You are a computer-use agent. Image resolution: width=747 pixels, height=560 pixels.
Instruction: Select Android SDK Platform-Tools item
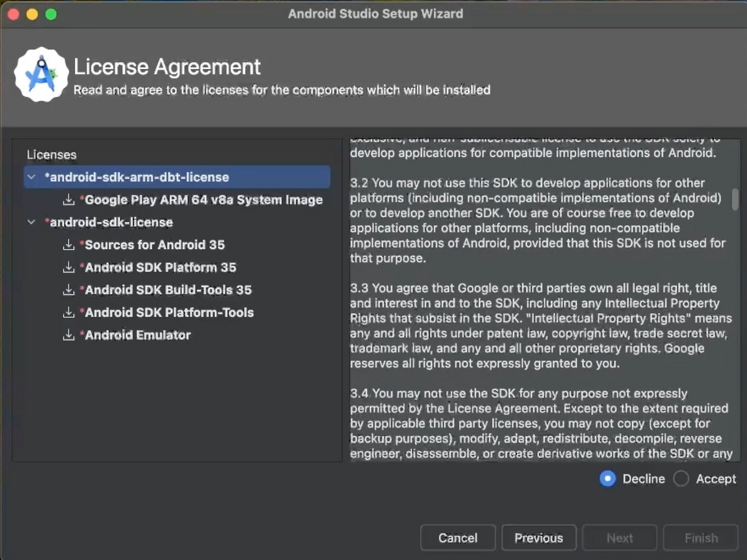[167, 312]
